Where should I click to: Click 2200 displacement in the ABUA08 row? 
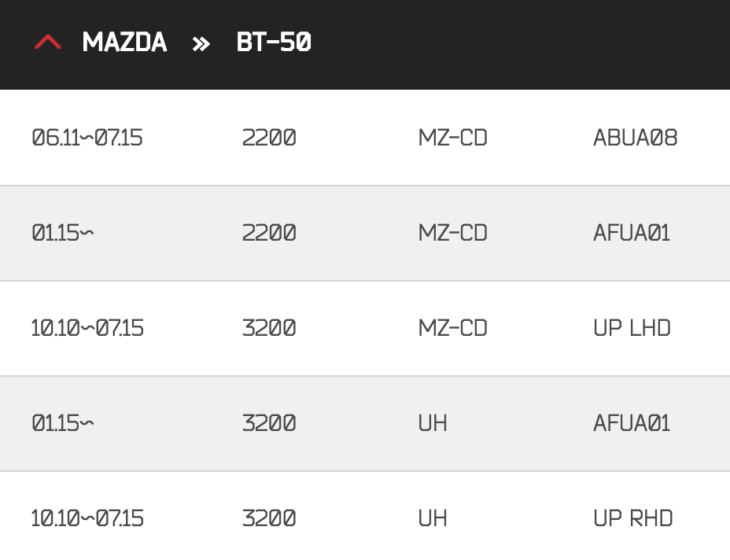[269, 138]
